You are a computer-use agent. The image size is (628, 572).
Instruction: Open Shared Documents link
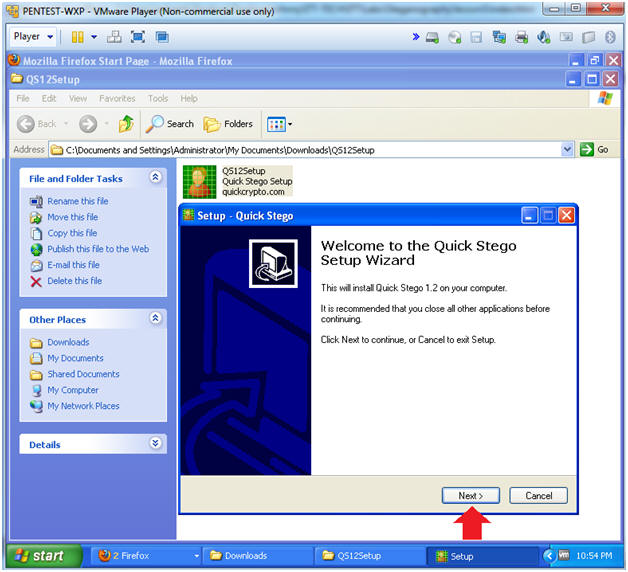(83, 374)
